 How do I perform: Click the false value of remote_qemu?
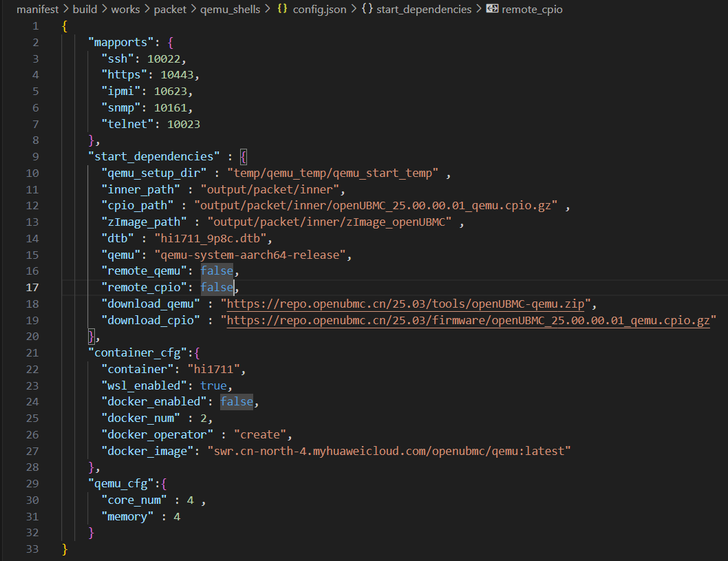tap(217, 271)
